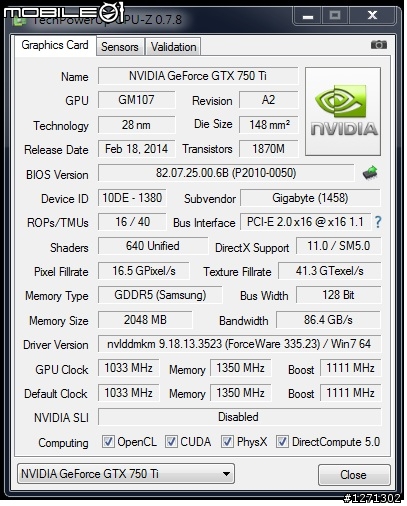Click the Die Size field 148 mm²
The image size is (407, 506).
point(269,125)
